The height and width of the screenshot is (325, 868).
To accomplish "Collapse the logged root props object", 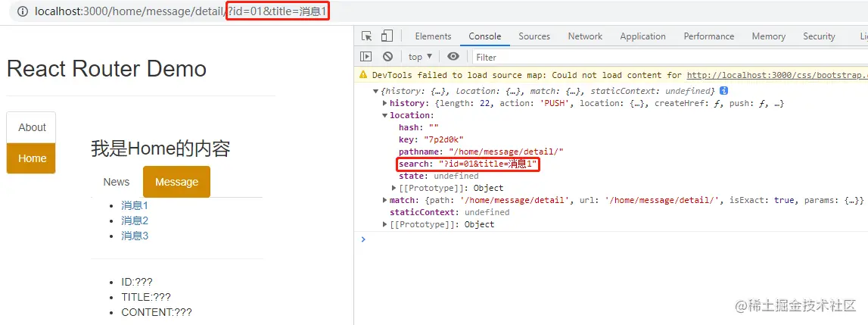I will (x=376, y=91).
